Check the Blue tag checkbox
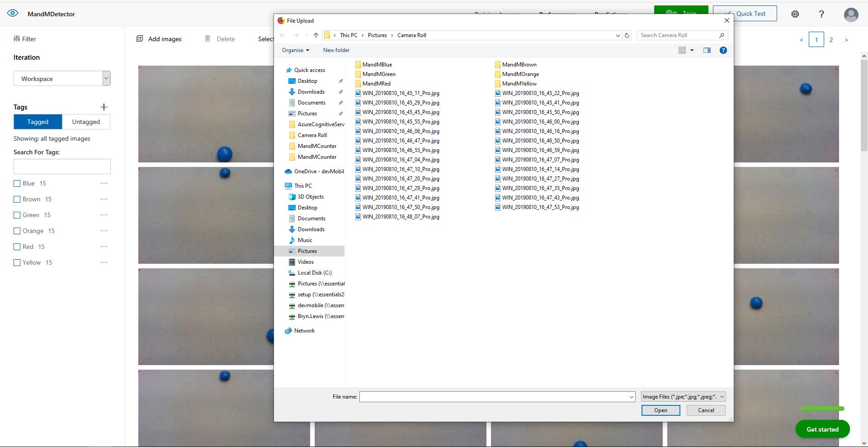Screen dimensions: 868x447 click(17, 183)
